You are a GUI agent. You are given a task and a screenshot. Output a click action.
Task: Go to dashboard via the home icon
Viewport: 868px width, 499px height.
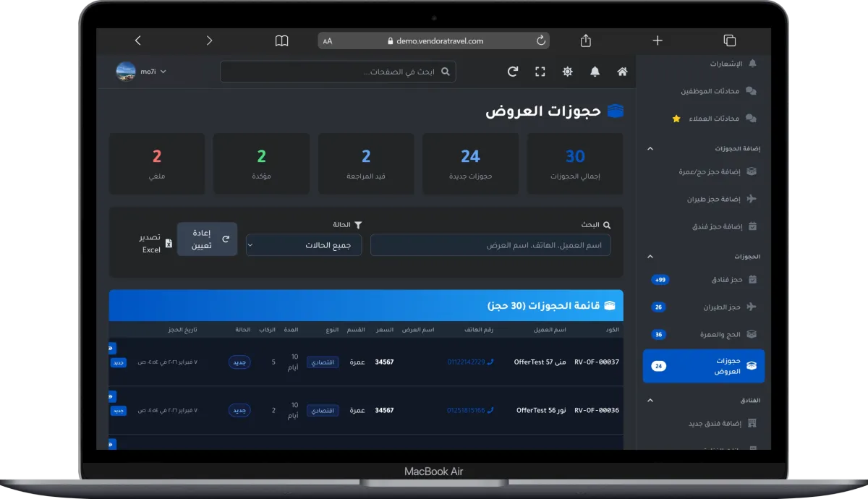pos(622,72)
